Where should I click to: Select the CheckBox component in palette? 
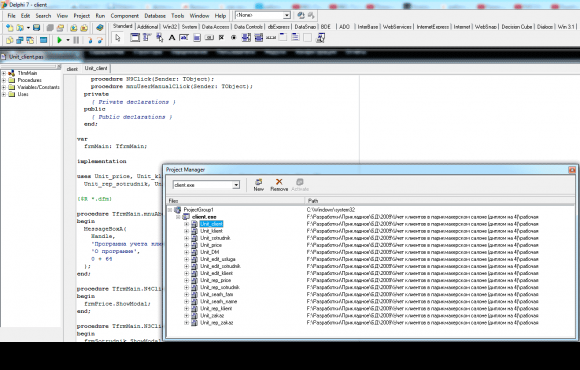[221, 38]
